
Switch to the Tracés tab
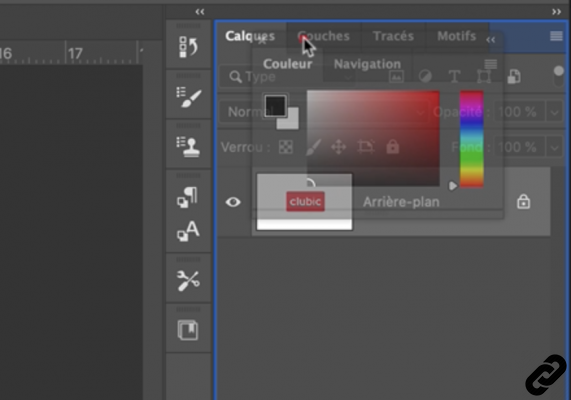[x=393, y=36]
